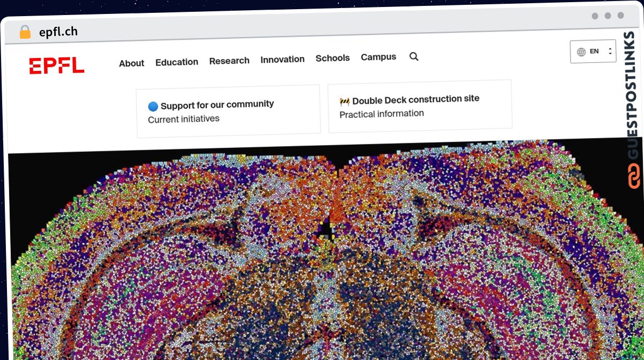This screenshot has width=644, height=360.
Task: Click the Current initiatives text
Action: pyautogui.click(x=184, y=119)
